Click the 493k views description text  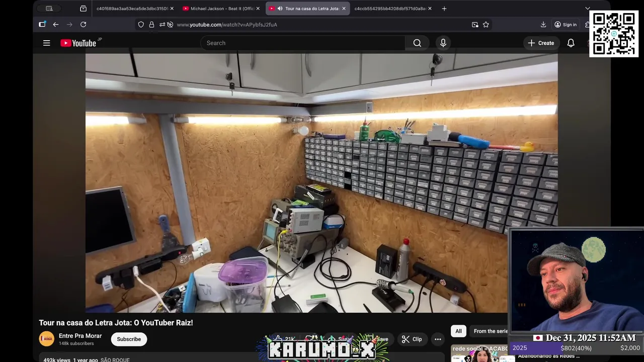57,360
